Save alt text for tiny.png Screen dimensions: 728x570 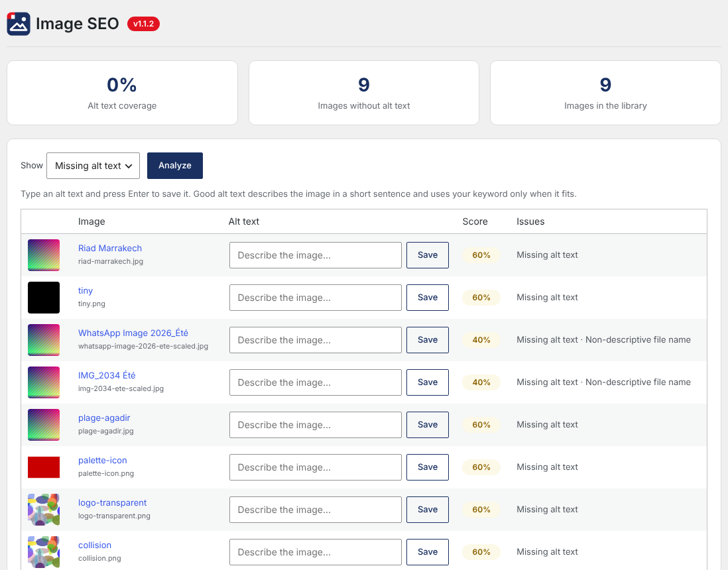click(428, 298)
